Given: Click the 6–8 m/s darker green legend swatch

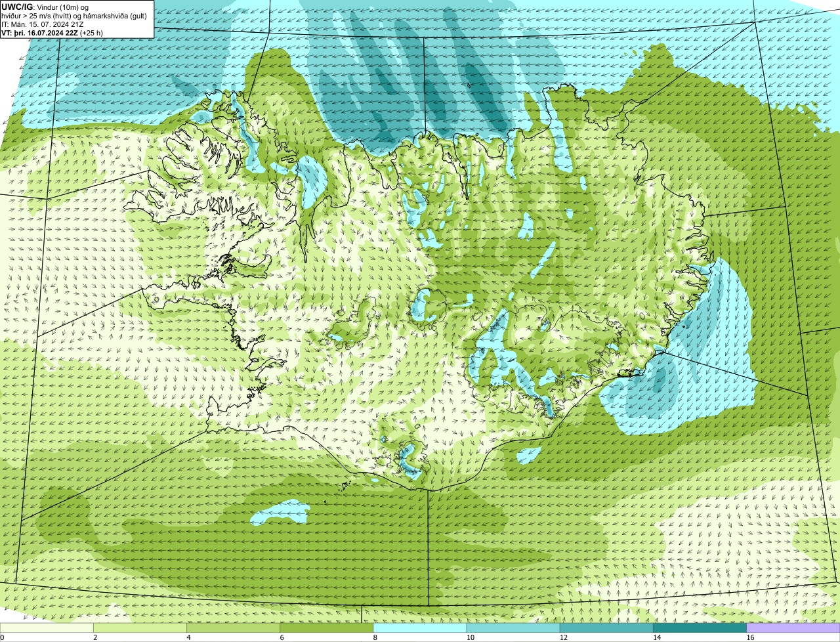Looking at the screenshot, I should click(327, 628).
